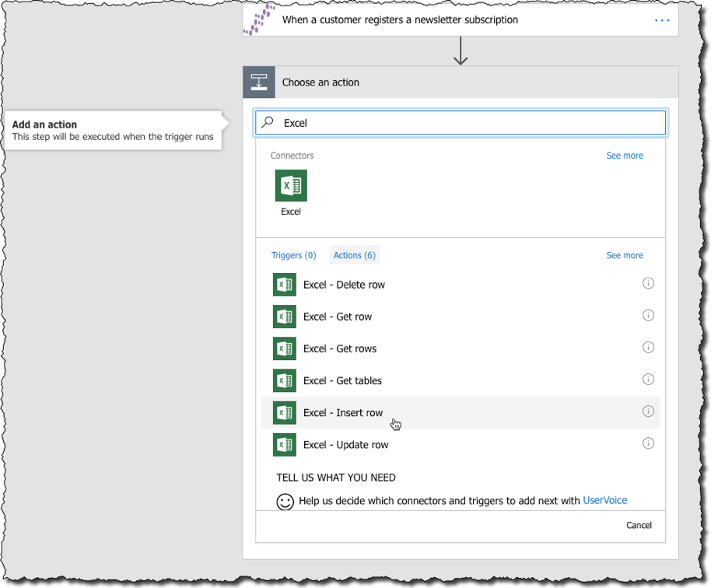Show info for Excel - Delete row
The image size is (711, 588).
[649, 283]
